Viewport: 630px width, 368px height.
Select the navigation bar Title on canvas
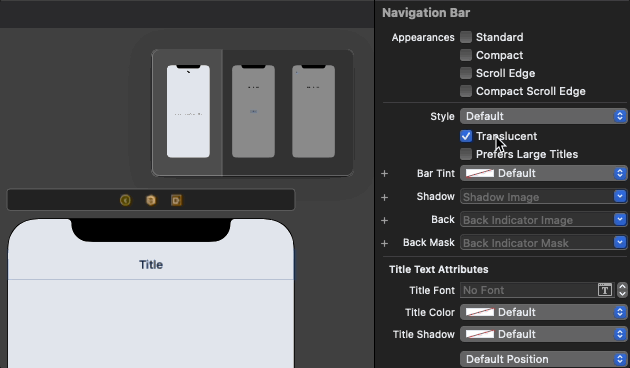point(151,265)
